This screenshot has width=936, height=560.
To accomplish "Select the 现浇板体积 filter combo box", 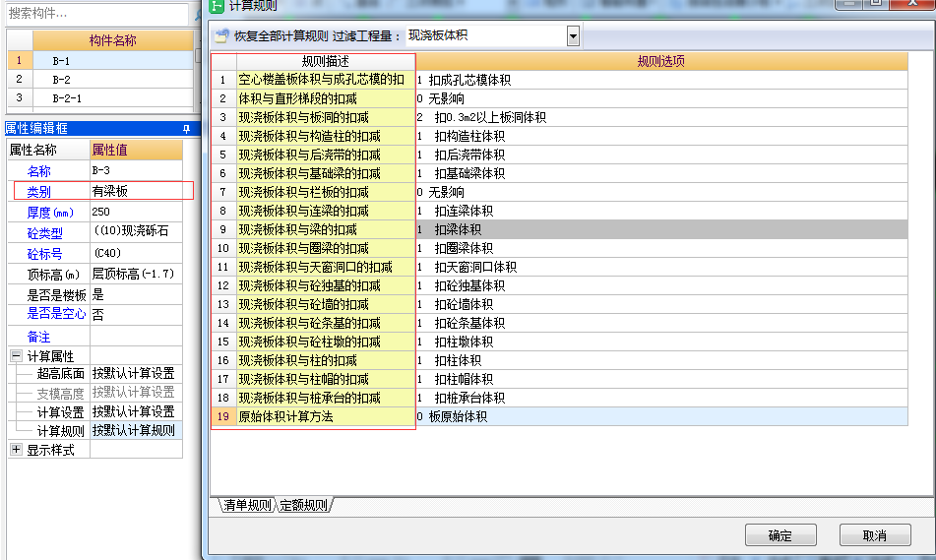I will point(492,36).
